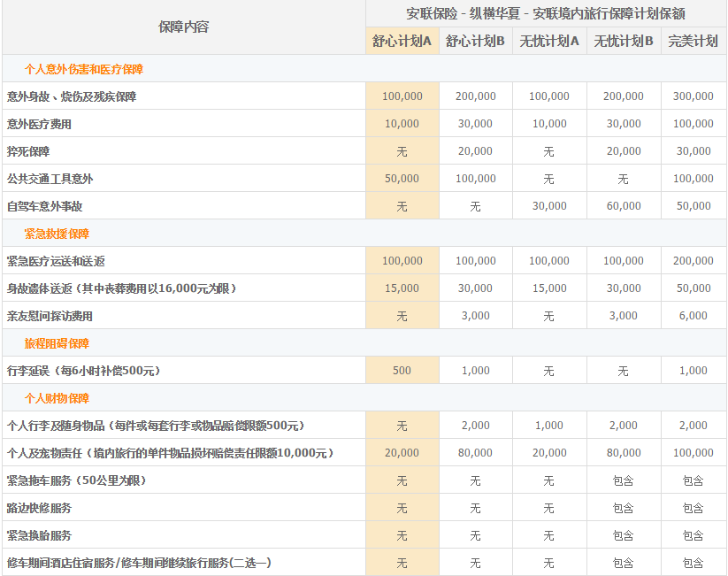
Task: Click 无忧计划B's 80,000 in 个人及宠物责任 row
Action: (x=624, y=452)
